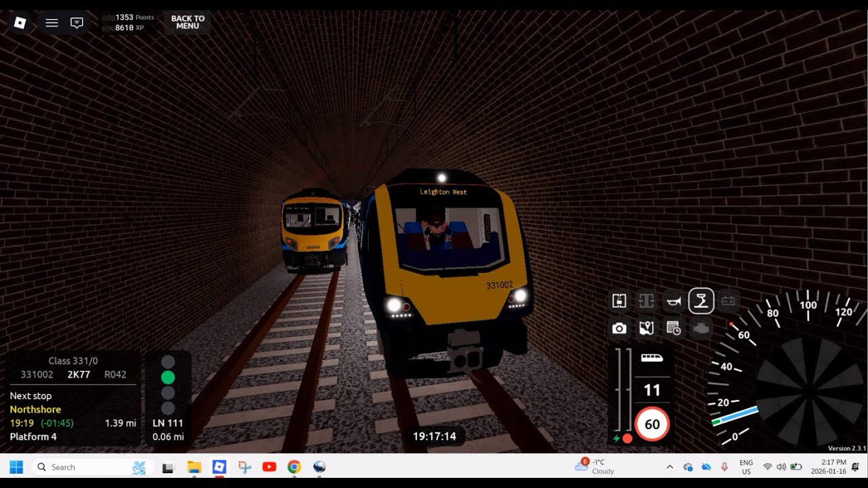Click the red stop indicator icon
868x488 pixels.
(627, 439)
